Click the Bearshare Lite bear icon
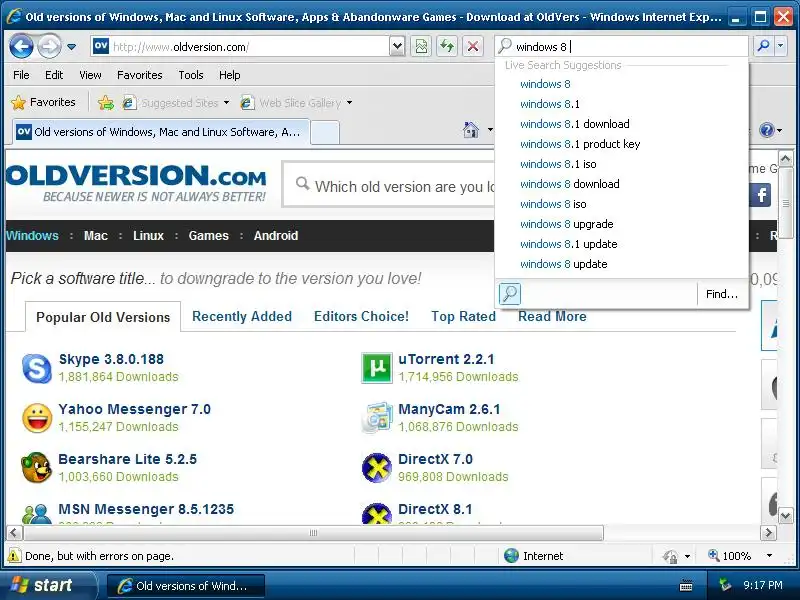The width and height of the screenshot is (800, 600). pyautogui.click(x=36, y=467)
